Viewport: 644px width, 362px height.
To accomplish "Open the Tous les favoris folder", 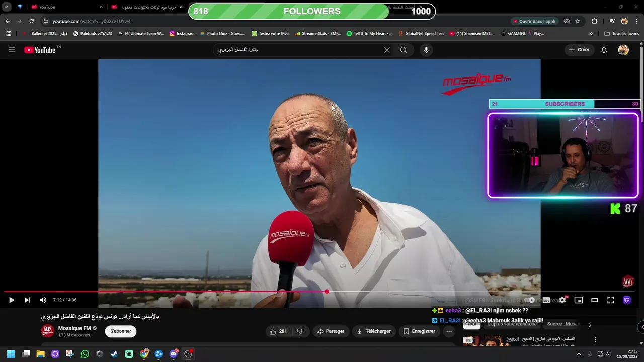I will [622, 34].
